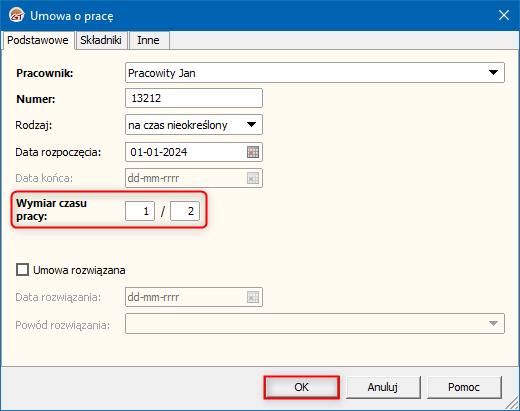Screen dimensions: 520x411
Task: Click calendar icon for Data rozwiązania
Action: click(253, 297)
